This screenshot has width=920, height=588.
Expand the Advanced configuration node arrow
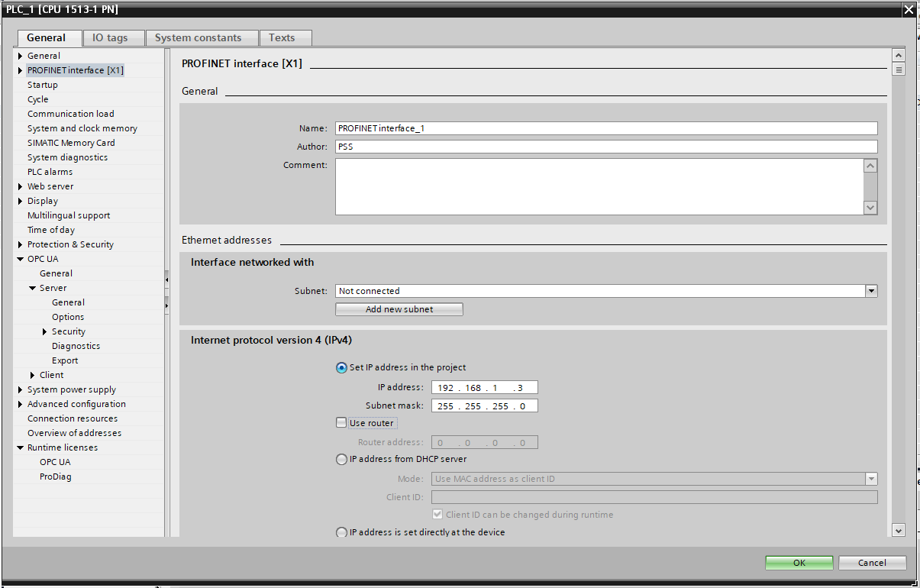[21, 404]
